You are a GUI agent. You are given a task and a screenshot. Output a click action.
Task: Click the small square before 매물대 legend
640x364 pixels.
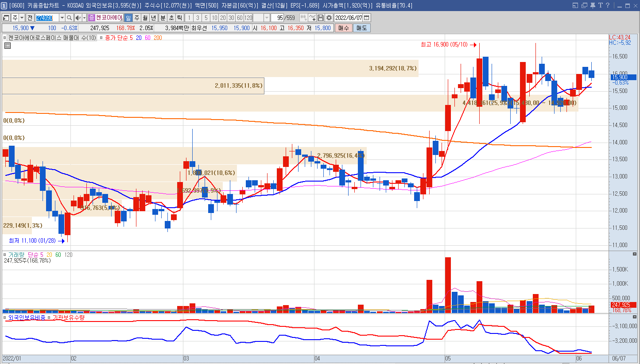[5, 38]
